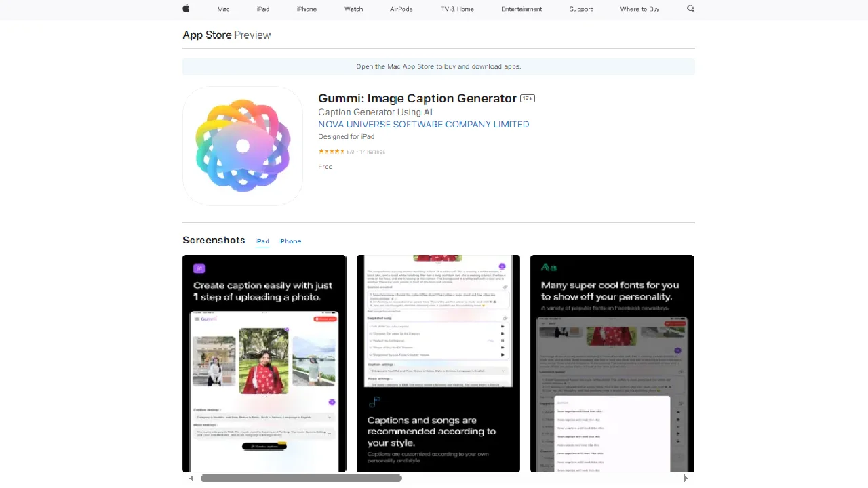The image size is (868, 488).
Task: Click the horizontal screenshots scrollbar
Action: [x=301, y=479]
